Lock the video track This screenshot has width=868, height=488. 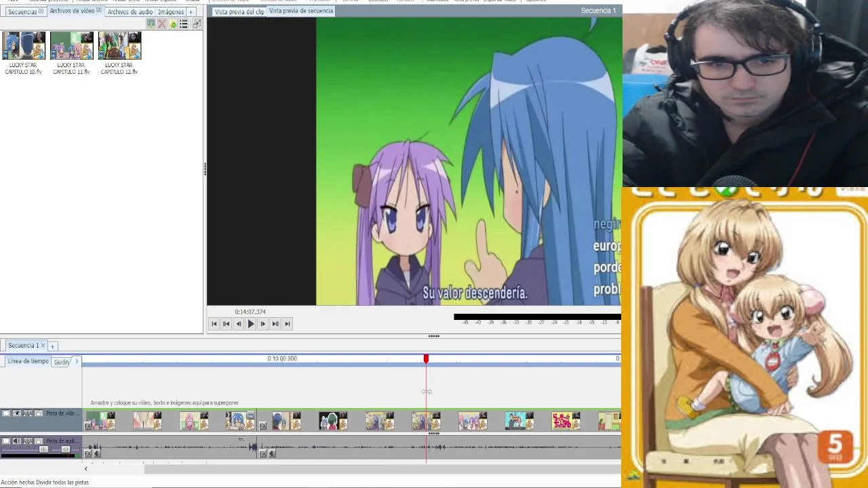point(39,413)
